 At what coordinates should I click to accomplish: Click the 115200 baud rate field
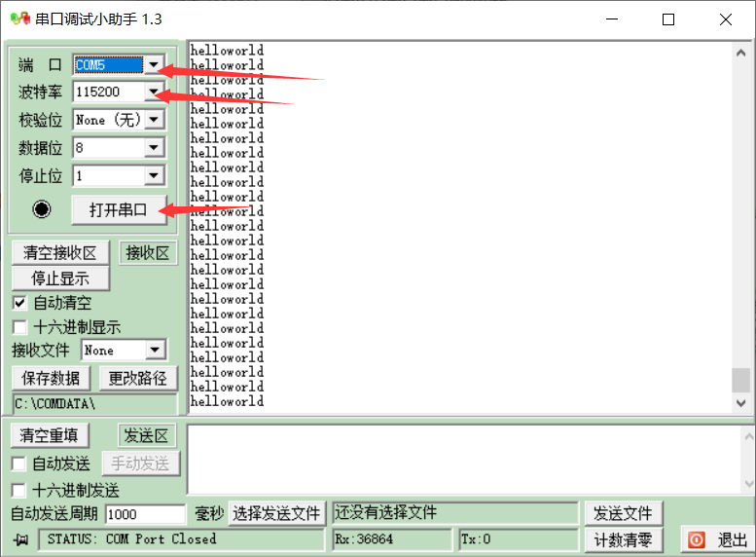[x=108, y=92]
